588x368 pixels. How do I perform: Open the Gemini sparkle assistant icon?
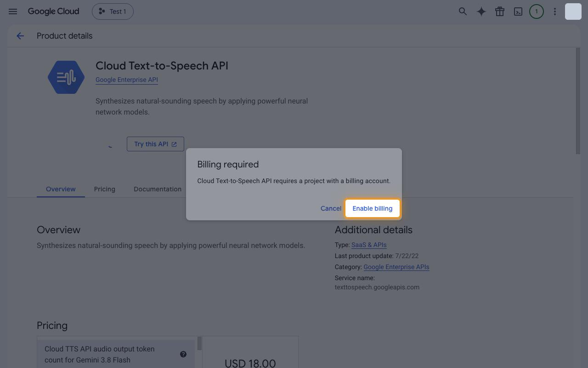pos(481,11)
